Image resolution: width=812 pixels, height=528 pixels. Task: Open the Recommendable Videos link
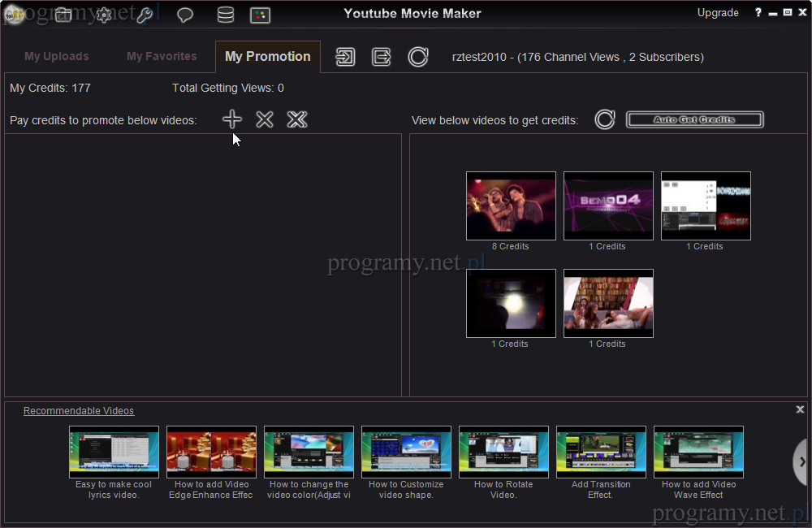pos(79,411)
